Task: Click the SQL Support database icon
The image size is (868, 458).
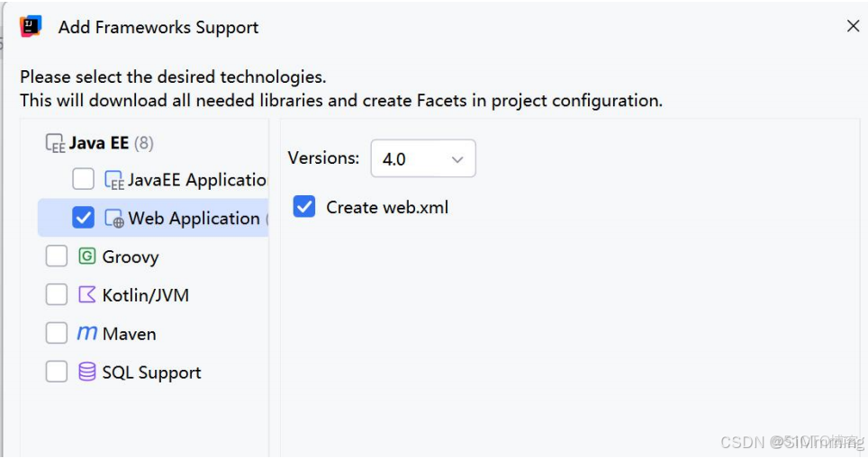Action: (x=86, y=373)
